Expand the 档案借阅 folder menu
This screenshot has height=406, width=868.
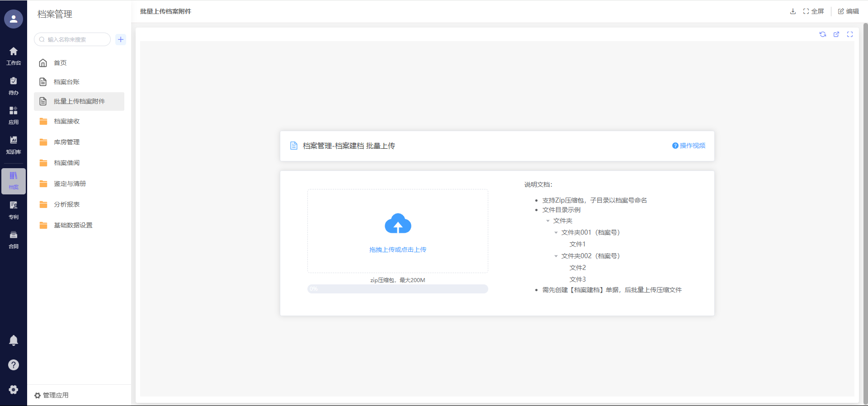66,163
